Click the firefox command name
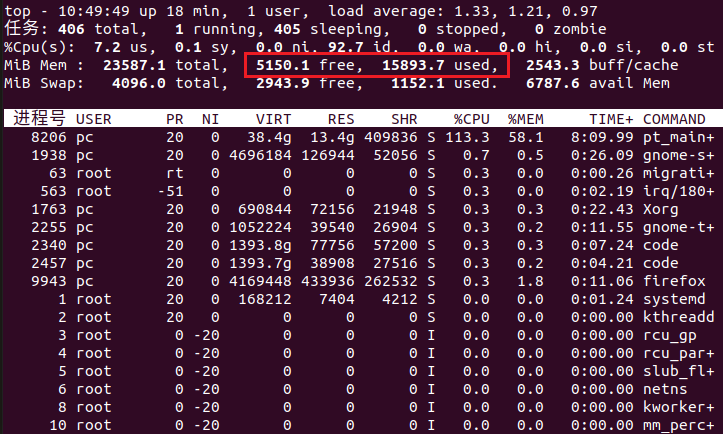 click(674, 281)
